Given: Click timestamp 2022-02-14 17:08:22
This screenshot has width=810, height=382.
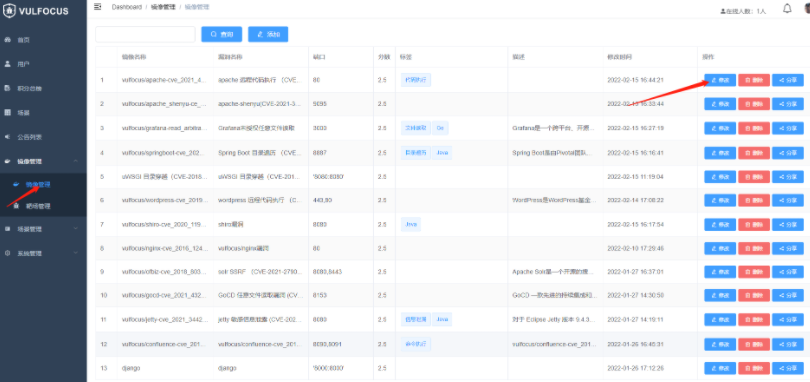Looking at the screenshot, I should [635, 201].
